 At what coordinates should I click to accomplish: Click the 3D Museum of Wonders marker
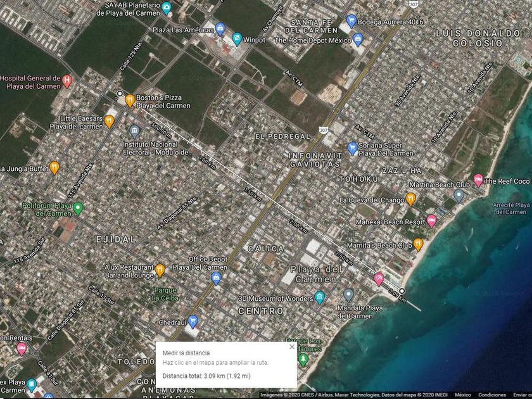319,298
